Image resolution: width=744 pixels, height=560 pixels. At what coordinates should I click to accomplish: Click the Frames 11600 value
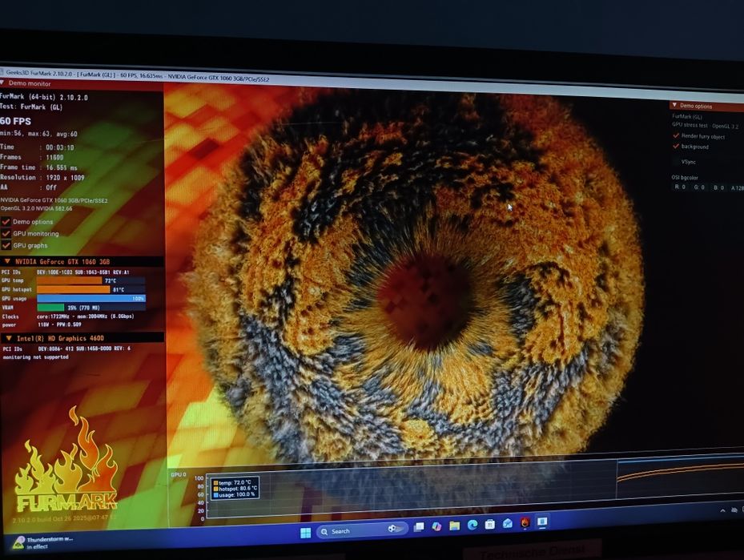click(54, 158)
